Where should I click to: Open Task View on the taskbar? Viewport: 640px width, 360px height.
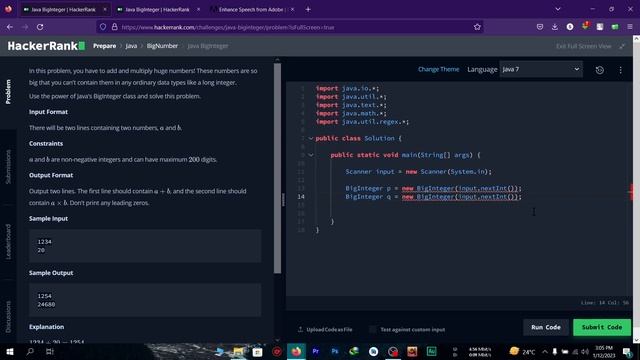tap(50, 351)
